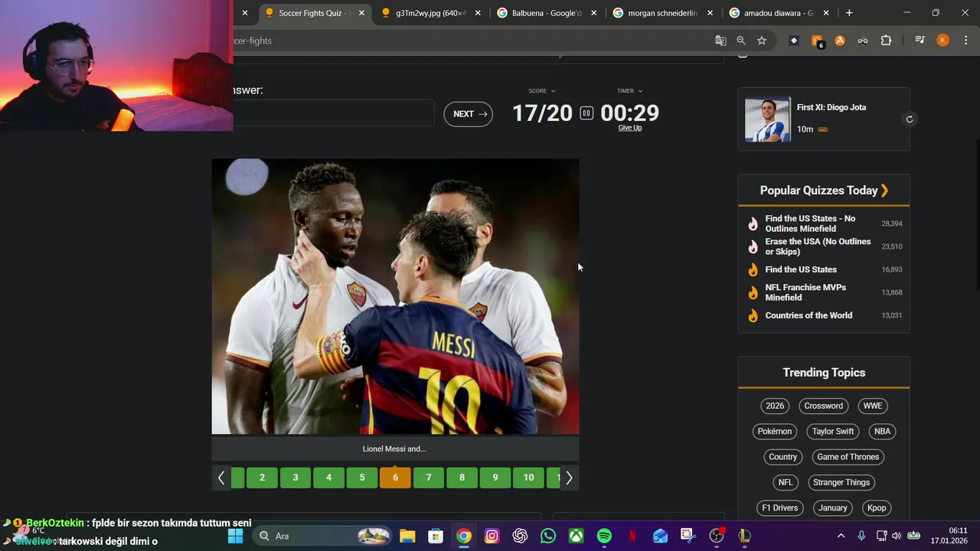The height and width of the screenshot is (551, 980).
Task: Open Chrome three-dot menu
Action: point(965,41)
